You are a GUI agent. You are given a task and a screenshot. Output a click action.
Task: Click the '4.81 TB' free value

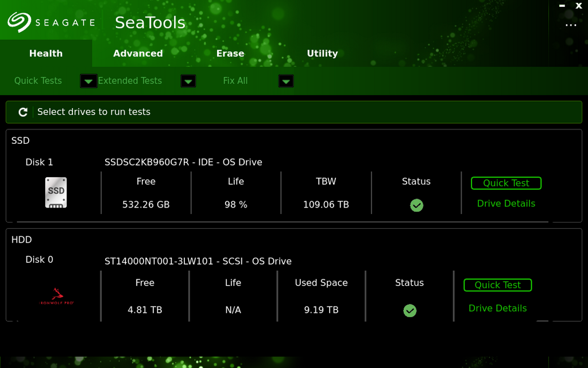[x=145, y=310]
